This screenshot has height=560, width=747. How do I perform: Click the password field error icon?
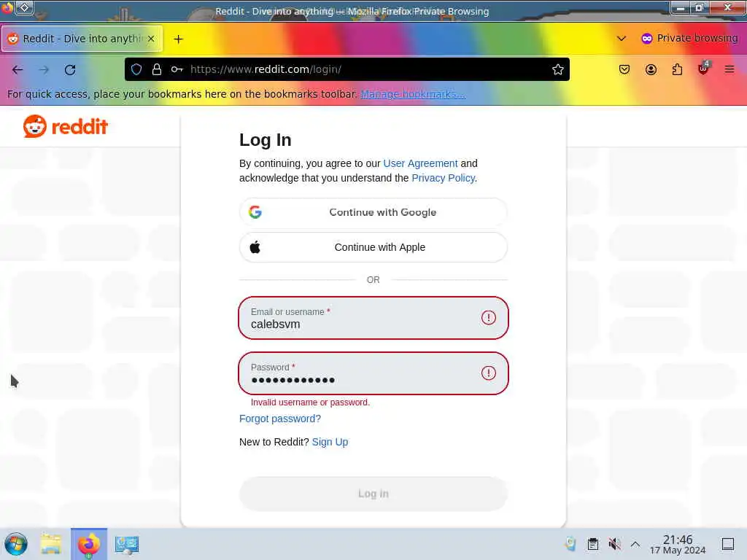point(488,373)
